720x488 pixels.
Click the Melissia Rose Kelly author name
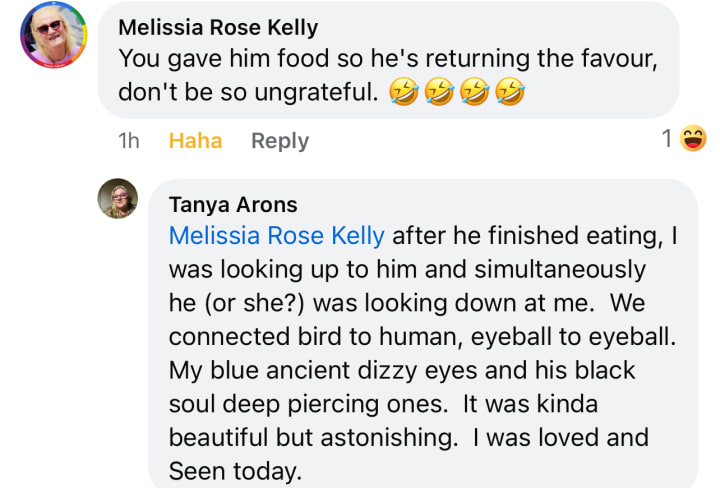pyautogui.click(x=218, y=27)
